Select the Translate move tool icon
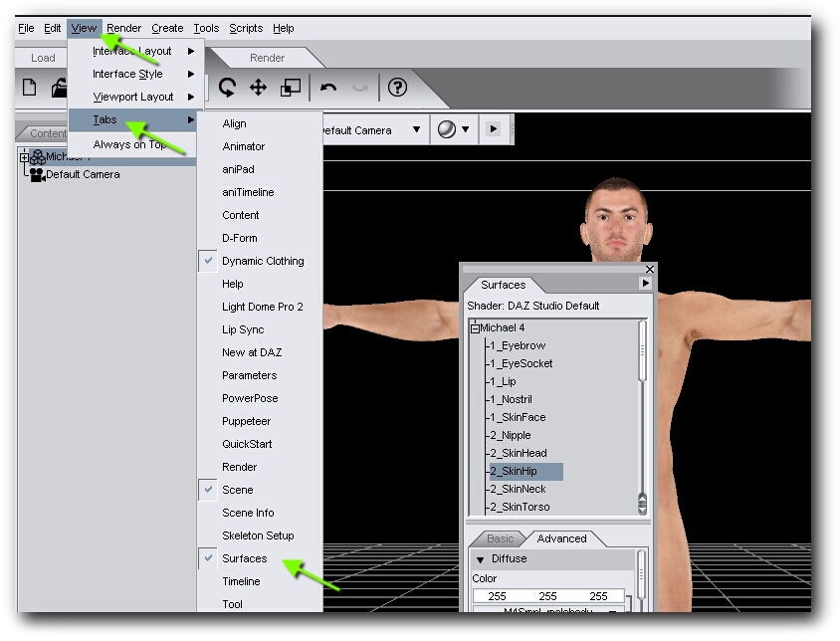Screen dimensions: 840x641 point(258,87)
